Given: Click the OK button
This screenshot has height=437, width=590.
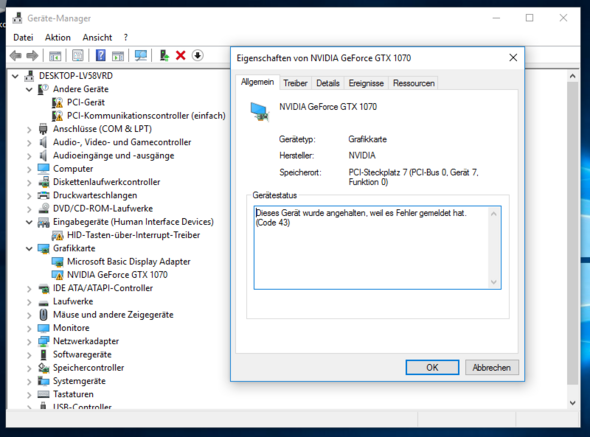Looking at the screenshot, I should coord(432,367).
